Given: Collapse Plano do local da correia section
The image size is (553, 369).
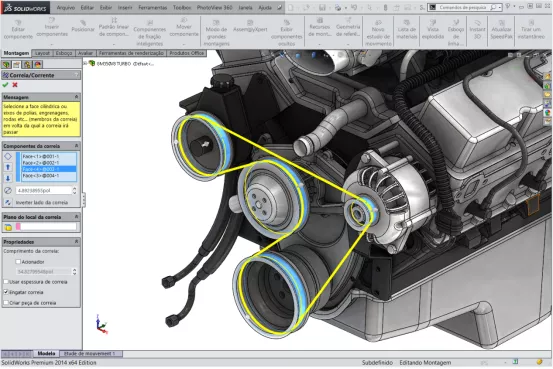Looking at the screenshot, I should pos(76,217).
